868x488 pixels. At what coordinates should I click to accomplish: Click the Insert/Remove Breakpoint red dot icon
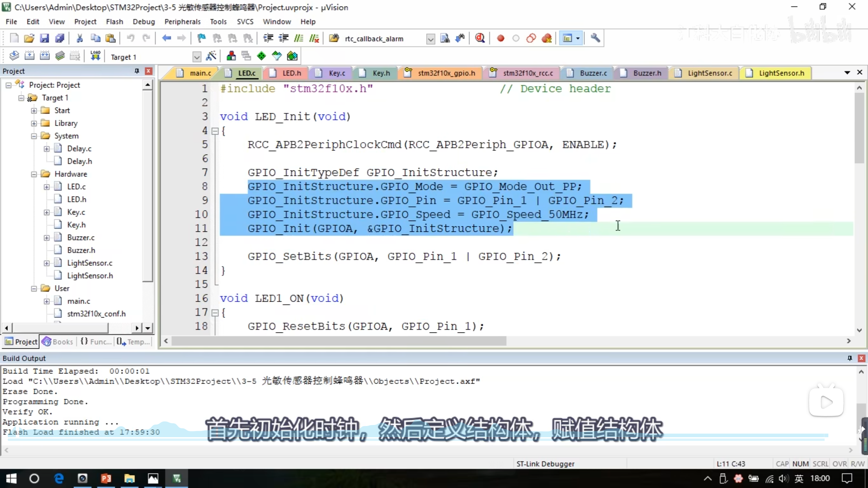500,38
